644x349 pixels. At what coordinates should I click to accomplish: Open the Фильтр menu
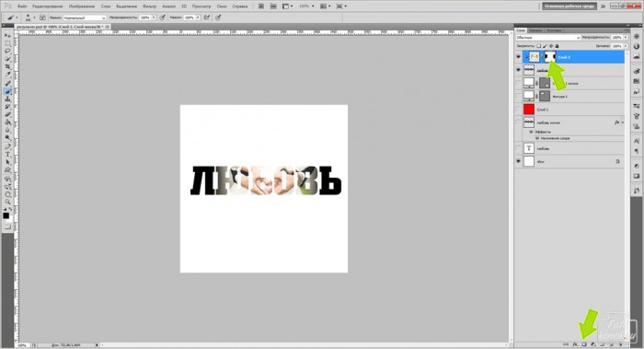149,6
